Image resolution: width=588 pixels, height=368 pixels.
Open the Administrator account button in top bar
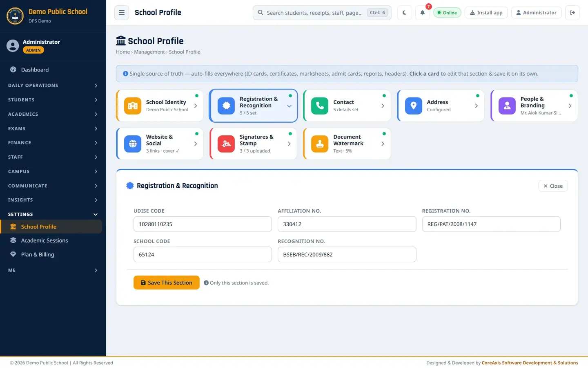coord(536,13)
